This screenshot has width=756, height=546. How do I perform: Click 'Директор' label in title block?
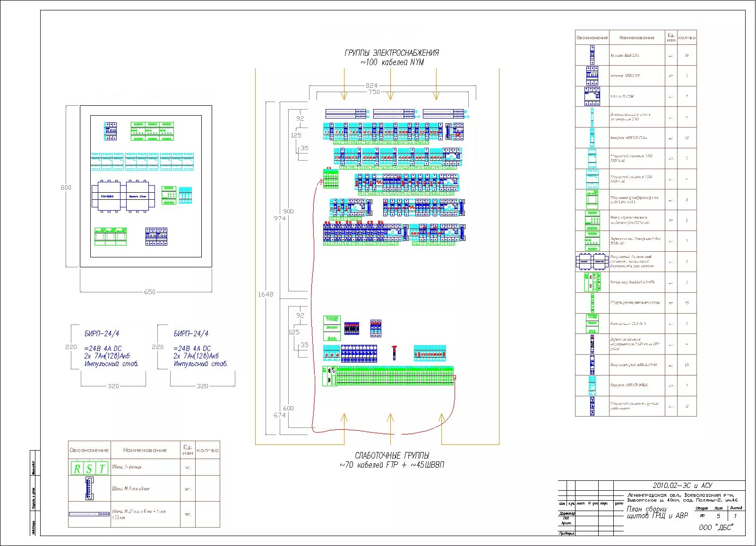pos(567,513)
